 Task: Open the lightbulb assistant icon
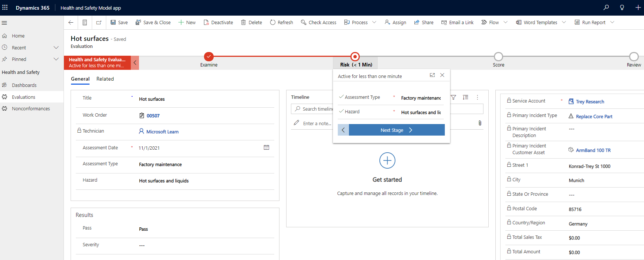tap(622, 7)
